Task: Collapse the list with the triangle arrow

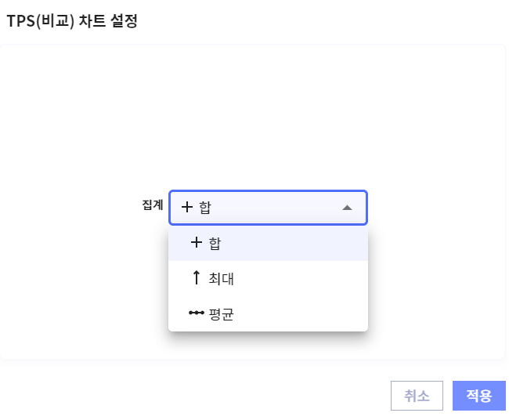Action: [x=347, y=208]
